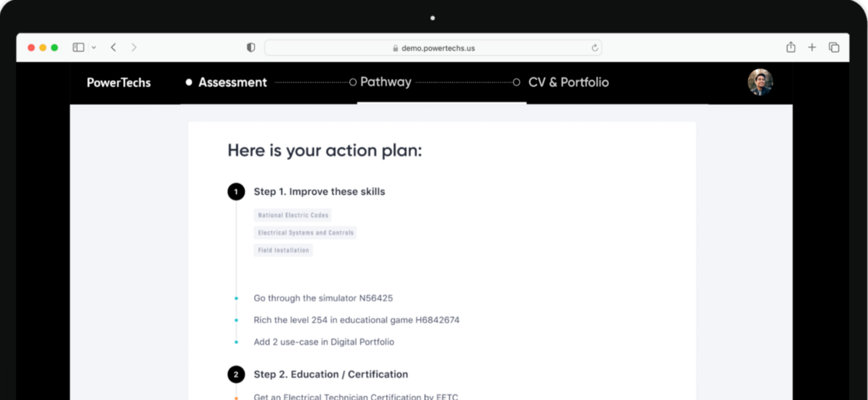Select the National Electric Codes skill tag
The height and width of the screenshot is (400, 868).
292,214
